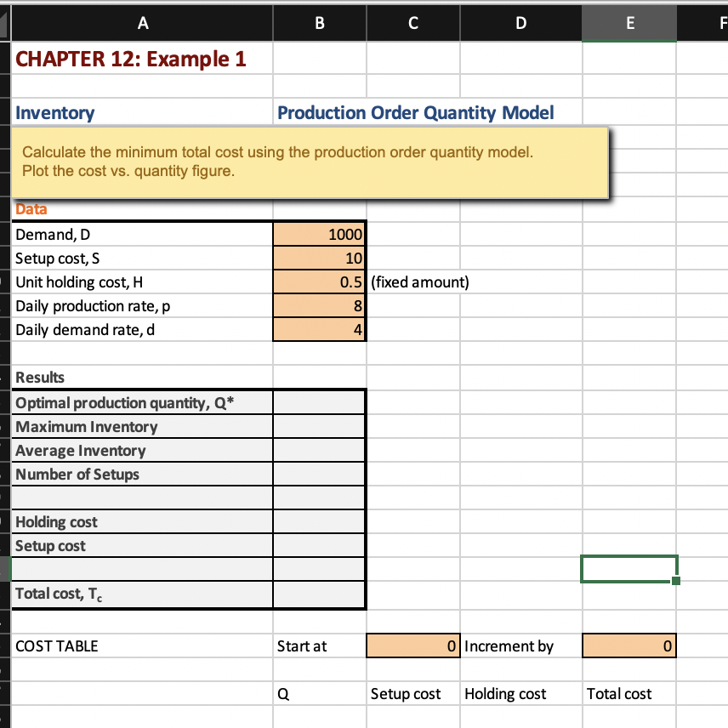This screenshot has width=728, height=728.
Task: Select column header B
Action: tap(319, 23)
